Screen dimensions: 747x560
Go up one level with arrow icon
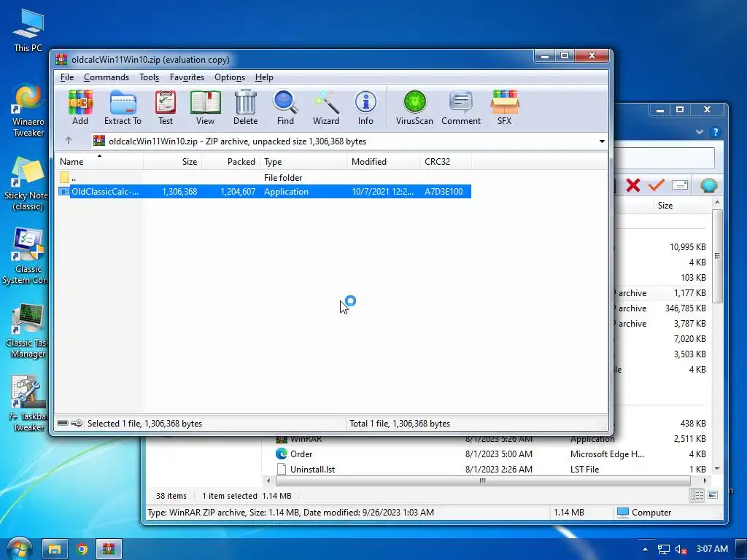pos(68,141)
